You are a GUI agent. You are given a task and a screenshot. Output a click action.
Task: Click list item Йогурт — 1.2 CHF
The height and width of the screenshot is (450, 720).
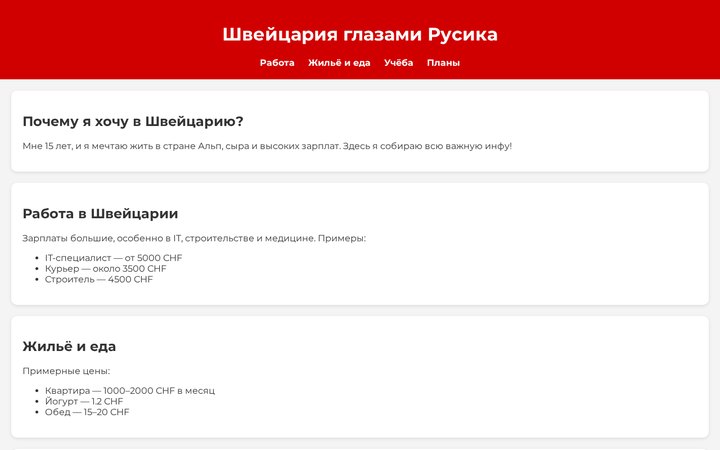[84, 401]
